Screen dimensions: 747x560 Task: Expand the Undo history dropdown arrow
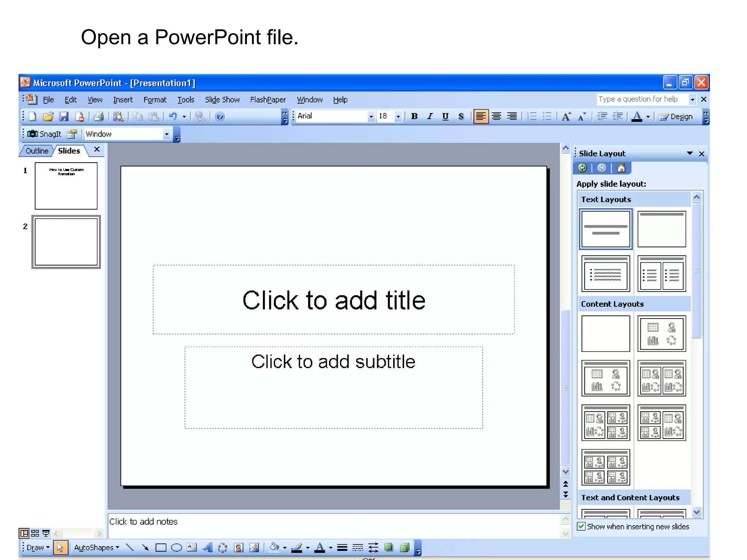click(x=184, y=117)
